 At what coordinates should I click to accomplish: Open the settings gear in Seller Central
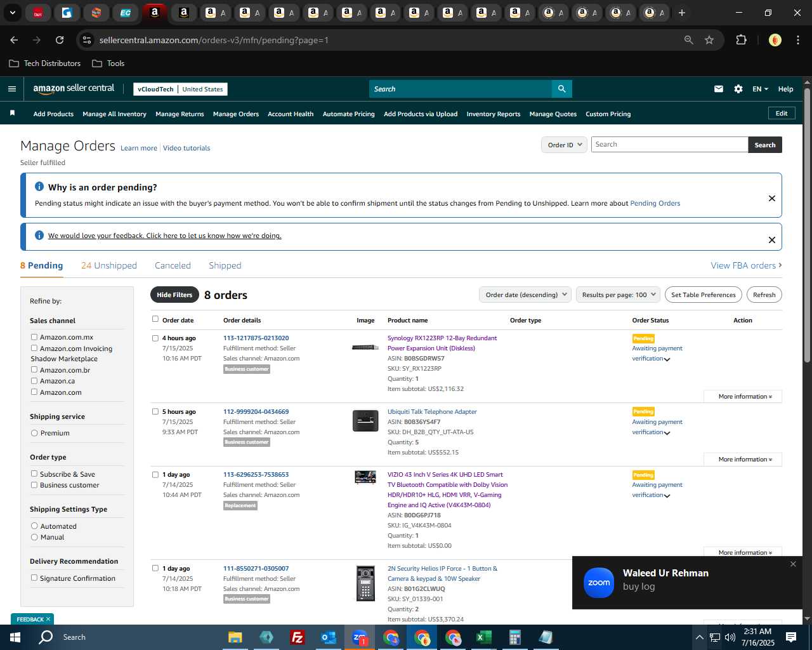[738, 89]
